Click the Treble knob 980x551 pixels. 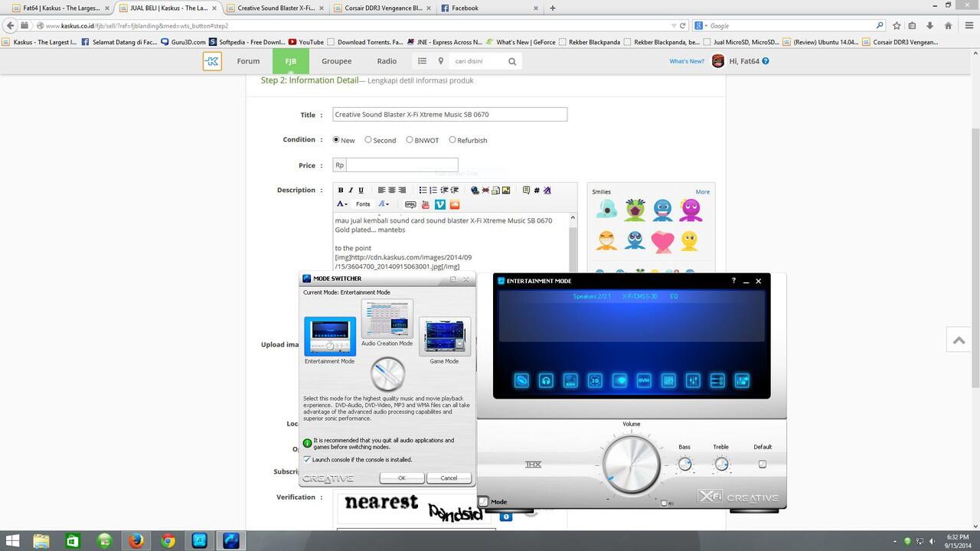pos(721,464)
